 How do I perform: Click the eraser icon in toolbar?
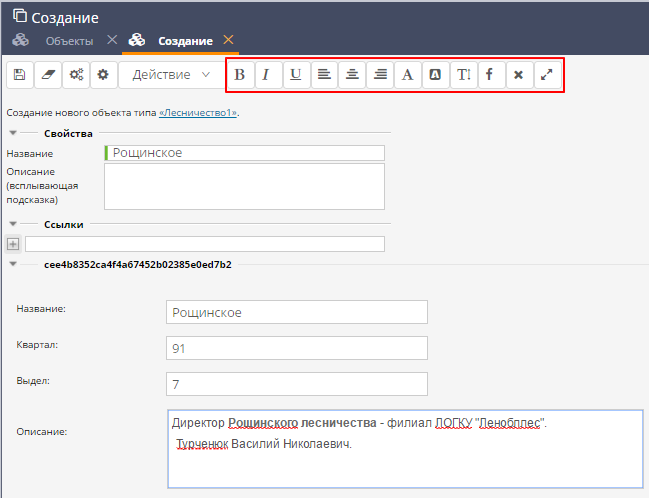pyautogui.click(x=48, y=75)
